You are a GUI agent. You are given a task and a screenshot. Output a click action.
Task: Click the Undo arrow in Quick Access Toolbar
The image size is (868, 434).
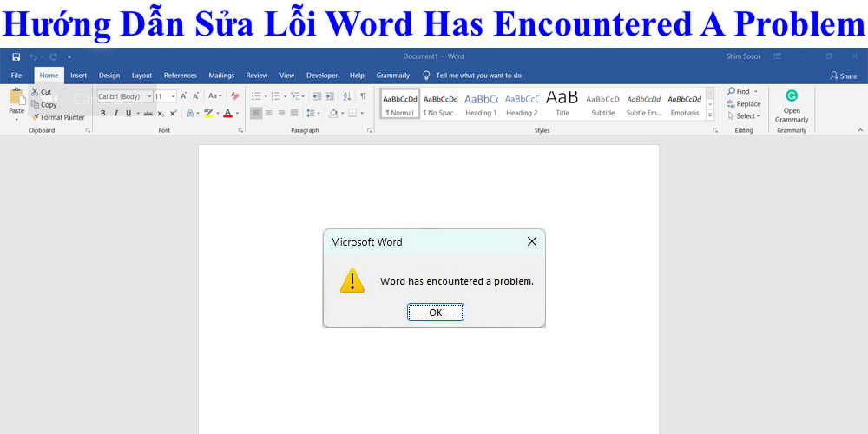pos(33,56)
